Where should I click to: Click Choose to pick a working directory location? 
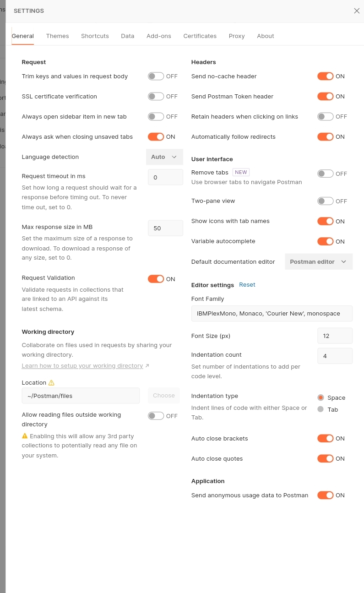[x=163, y=395]
